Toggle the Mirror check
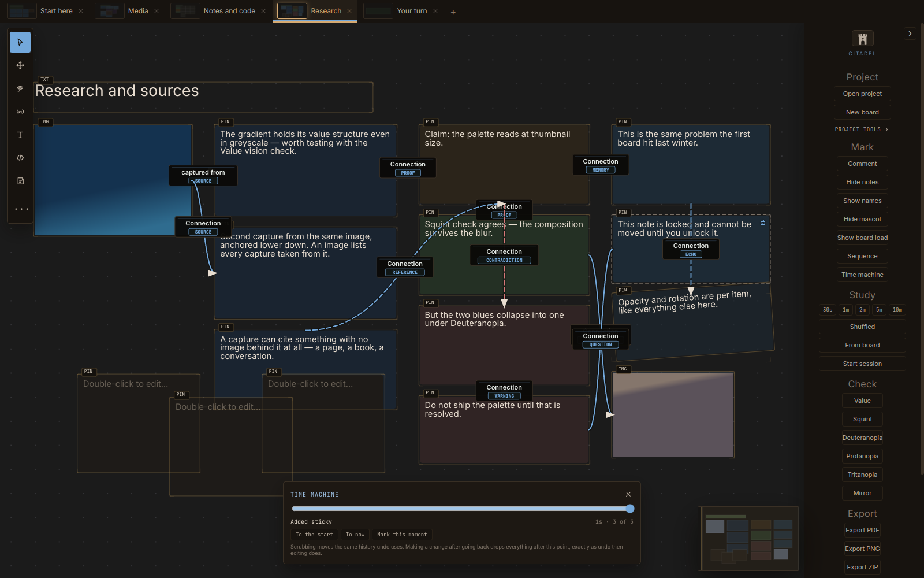The height and width of the screenshot is (578, 924). (862, 493)
